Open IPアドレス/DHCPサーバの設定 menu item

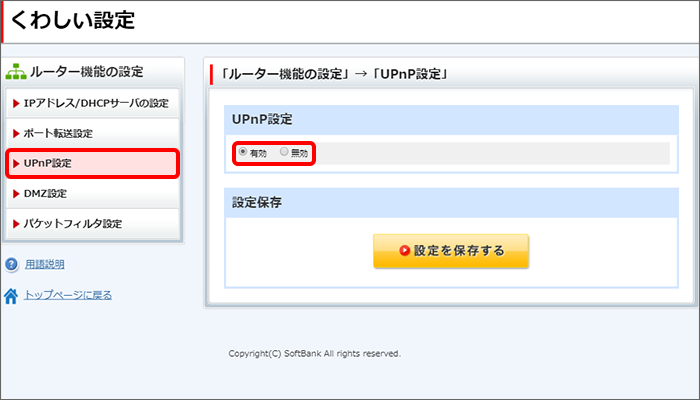tap(92, 103)
